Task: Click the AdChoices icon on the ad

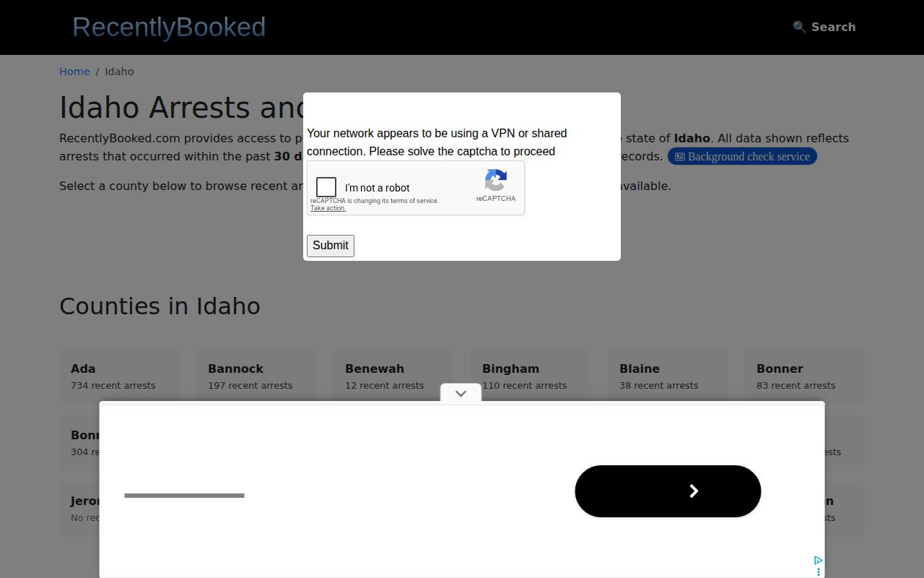Action: [818, 560]
